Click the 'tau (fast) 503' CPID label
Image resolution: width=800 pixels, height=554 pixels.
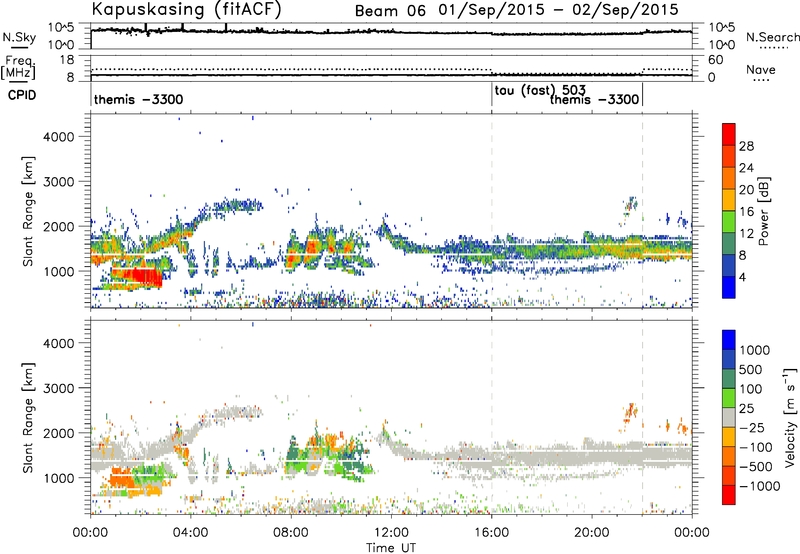[540, 91]
